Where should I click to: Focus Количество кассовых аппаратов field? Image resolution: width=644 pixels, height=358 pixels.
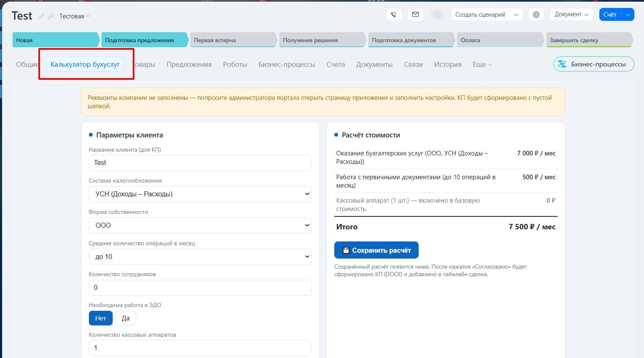pos(200,348)
